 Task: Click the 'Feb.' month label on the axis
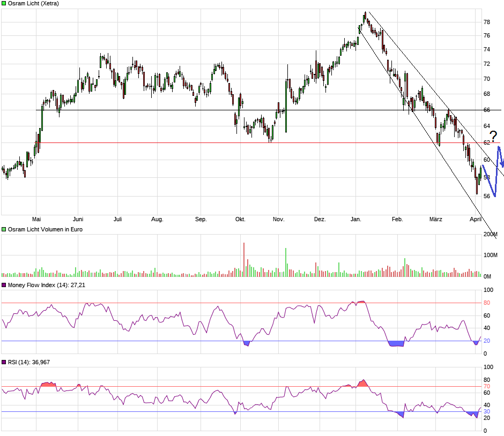pyautogui.click(x=397, y=219)
